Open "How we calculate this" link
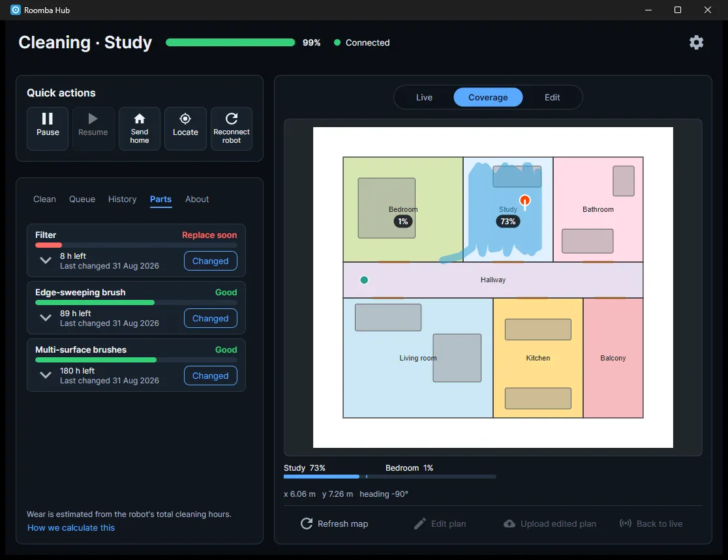 click(71, 527)
